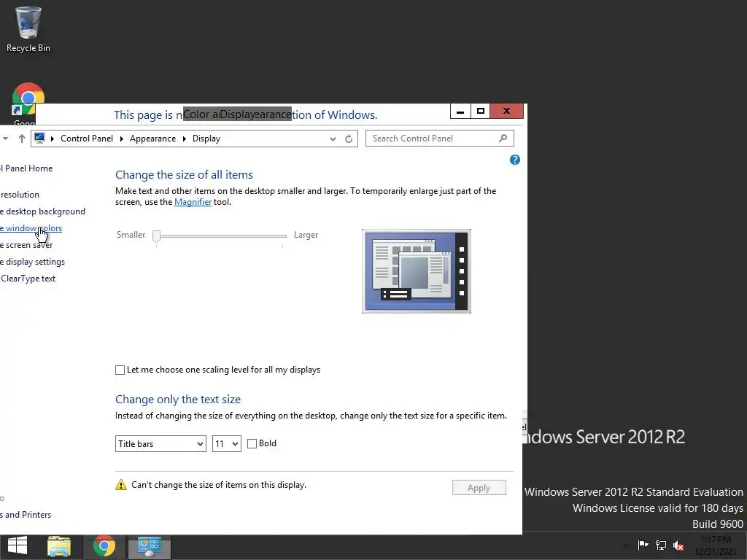Open File Explorer from the taskbar
This screenshot has width=747, height=560.
pos(59,546)
